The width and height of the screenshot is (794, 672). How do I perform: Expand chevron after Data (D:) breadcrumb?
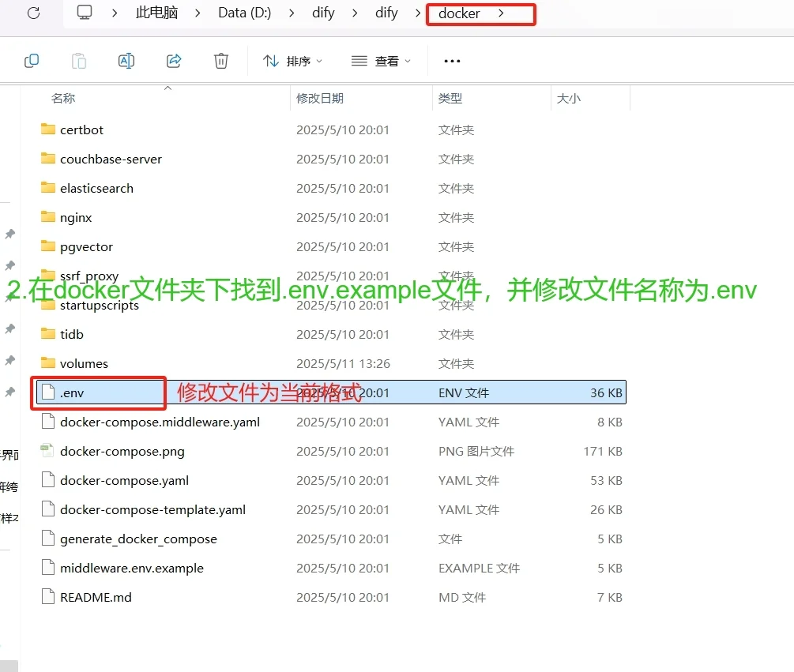click(292, 13)
